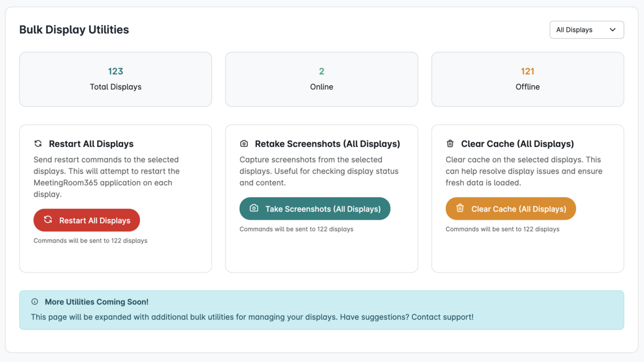This screenshot has height=362, width=644.
Task: Click the Contact support text in the banner
Action: pyautogui.click(x=442, y=317)
